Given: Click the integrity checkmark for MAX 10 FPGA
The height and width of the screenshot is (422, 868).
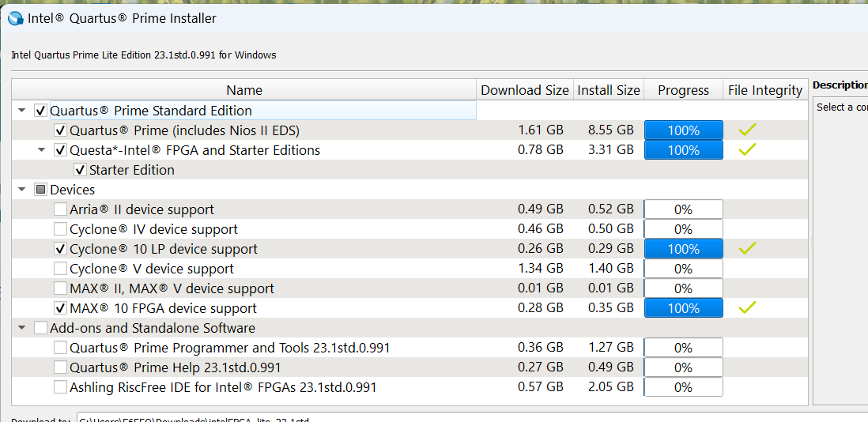Looking at the screenshot, I should 747,308.
